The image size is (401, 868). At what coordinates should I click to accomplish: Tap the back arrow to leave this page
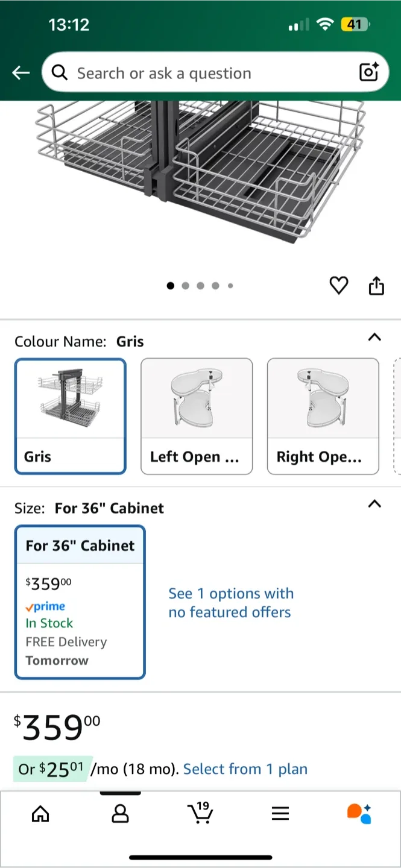click(x=21, y=72)
